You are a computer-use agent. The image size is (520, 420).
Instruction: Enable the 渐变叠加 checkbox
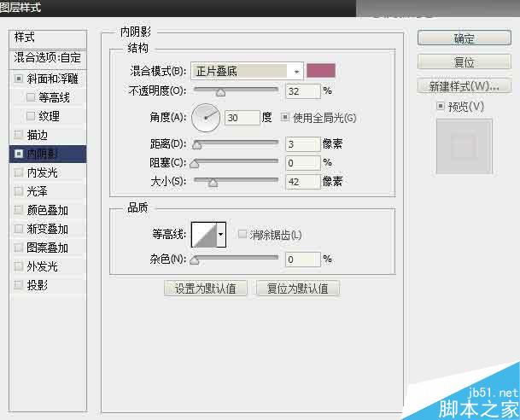19,229
